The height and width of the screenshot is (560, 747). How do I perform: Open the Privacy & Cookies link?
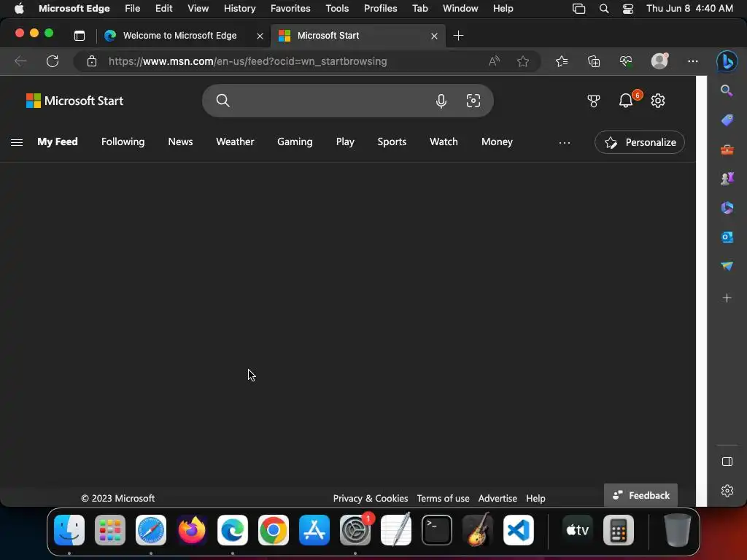(370, 498)
